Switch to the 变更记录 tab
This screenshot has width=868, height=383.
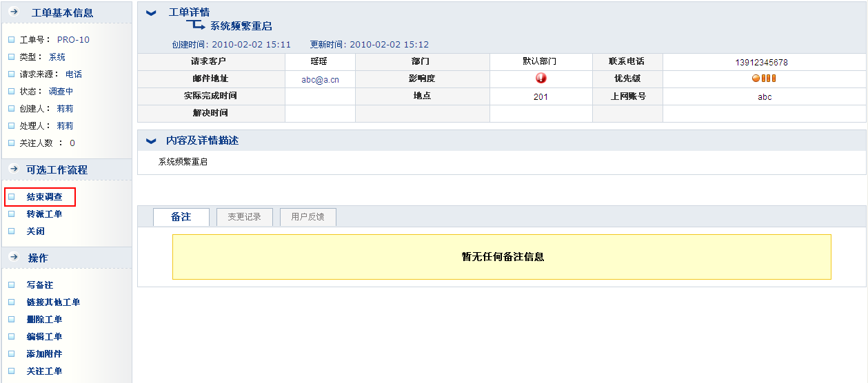[x=244, y=217]
